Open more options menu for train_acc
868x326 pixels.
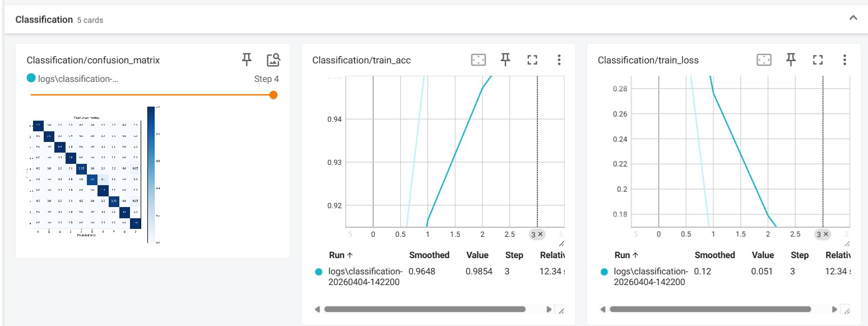pos(558,60)
